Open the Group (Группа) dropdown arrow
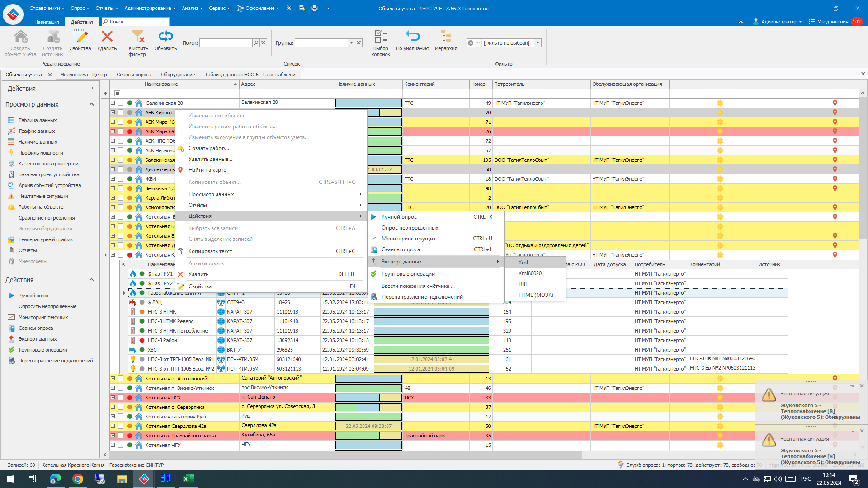 pyautogui.click(x=351, y=43)
